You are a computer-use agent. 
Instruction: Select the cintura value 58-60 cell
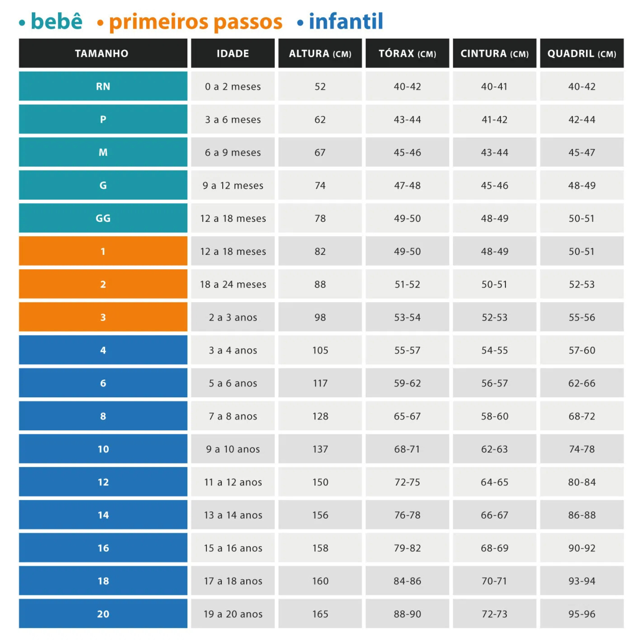494,416
